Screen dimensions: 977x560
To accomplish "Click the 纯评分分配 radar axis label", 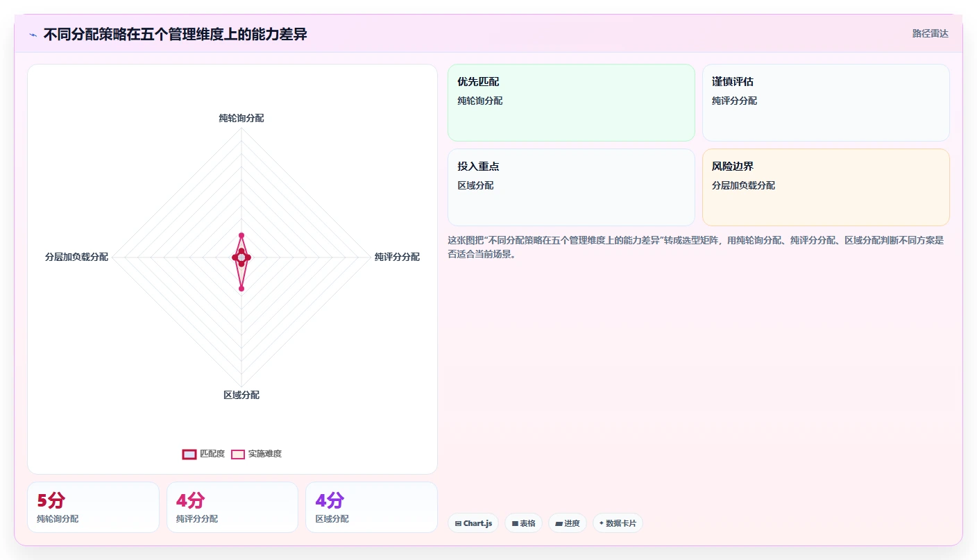I will pos(397,257).
